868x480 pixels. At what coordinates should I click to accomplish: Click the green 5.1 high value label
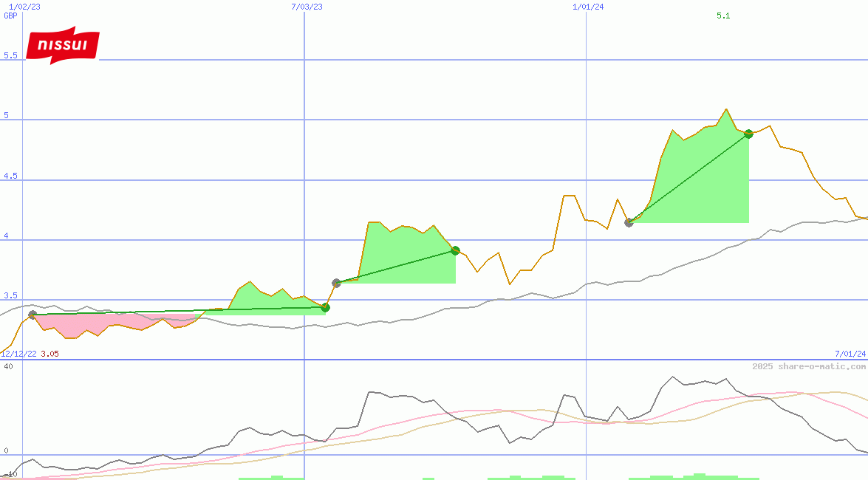tap(723, 16)
